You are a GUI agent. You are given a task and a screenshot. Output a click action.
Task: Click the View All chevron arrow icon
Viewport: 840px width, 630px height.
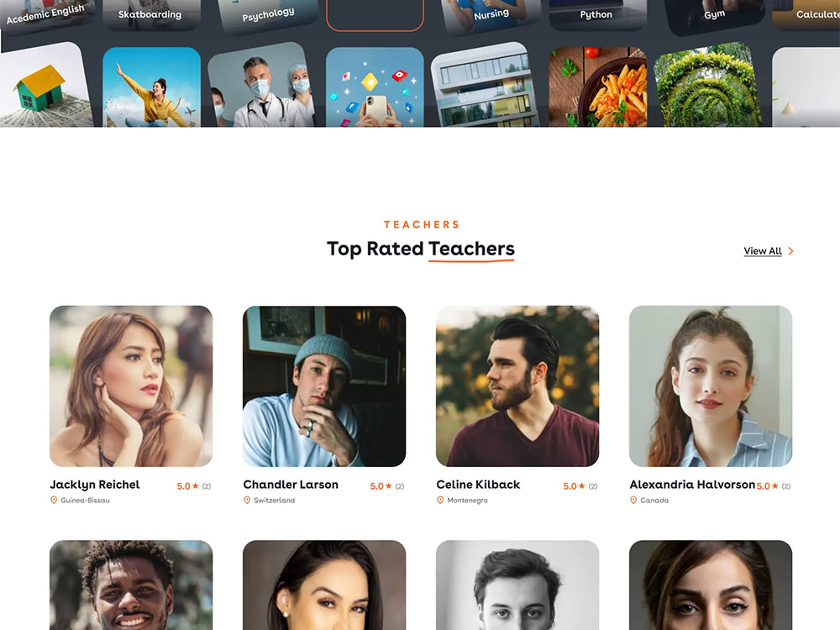pyautogui.click(x=790, y=250)
